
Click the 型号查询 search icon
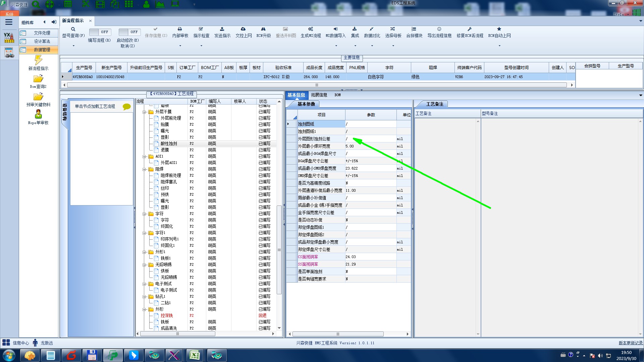73,29
